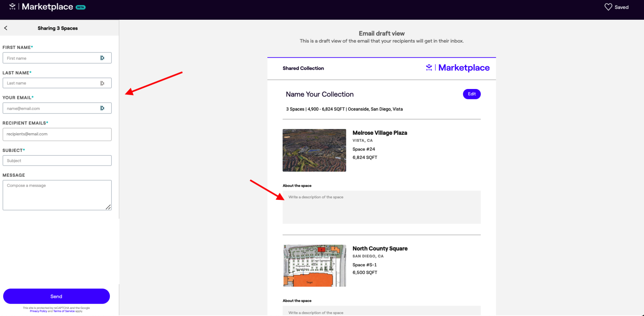Select the North County Square title
Viewport: 644px width, 316px height.
(380, 249)
